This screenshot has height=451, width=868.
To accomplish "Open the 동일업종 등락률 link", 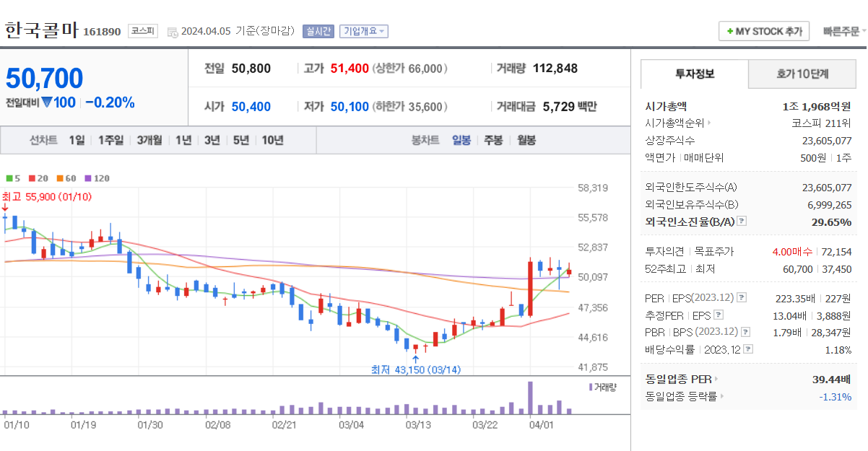I will pyautogui.click(x=682, y=396).
